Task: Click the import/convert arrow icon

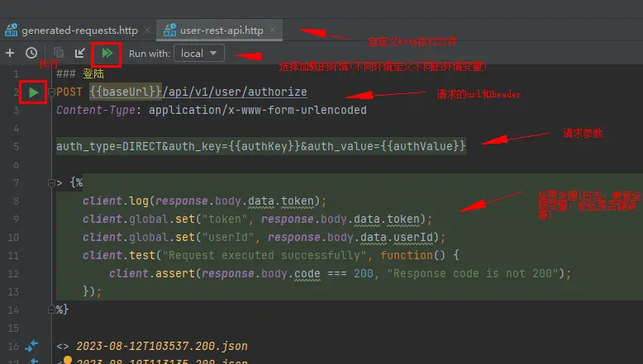Action: (x=79, y=53)
